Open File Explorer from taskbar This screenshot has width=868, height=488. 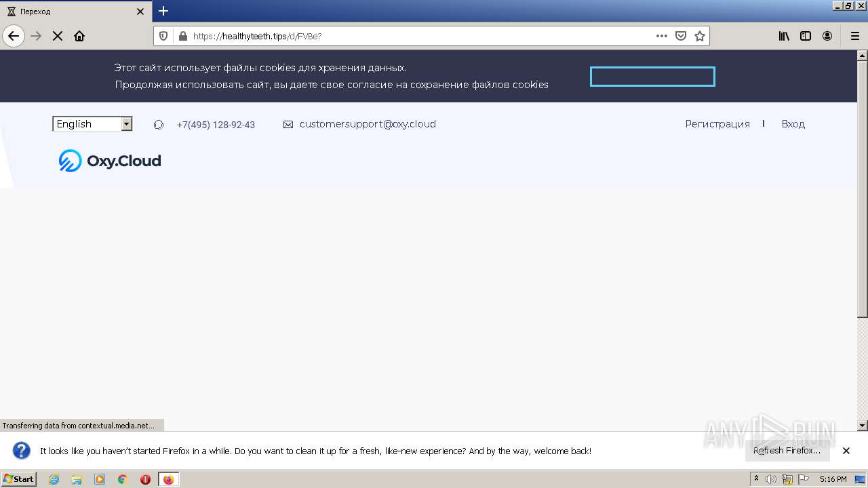click(x=77, y=479)
